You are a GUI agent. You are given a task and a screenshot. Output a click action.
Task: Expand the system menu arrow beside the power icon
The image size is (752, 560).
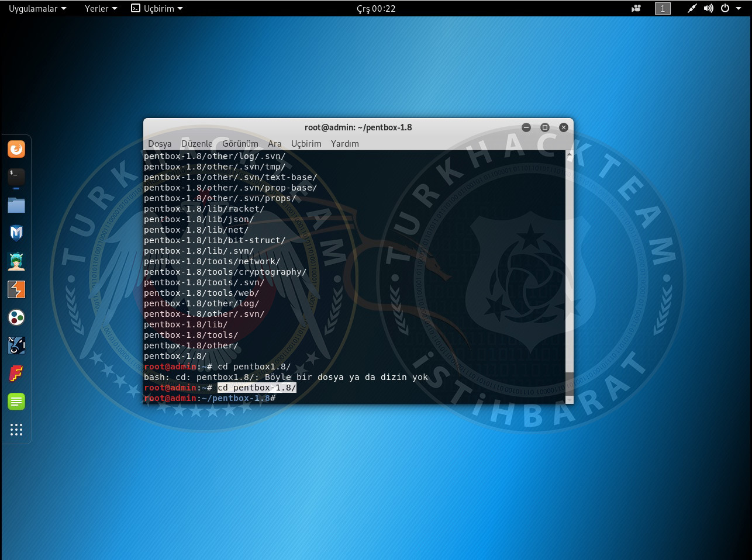point(737,9)
